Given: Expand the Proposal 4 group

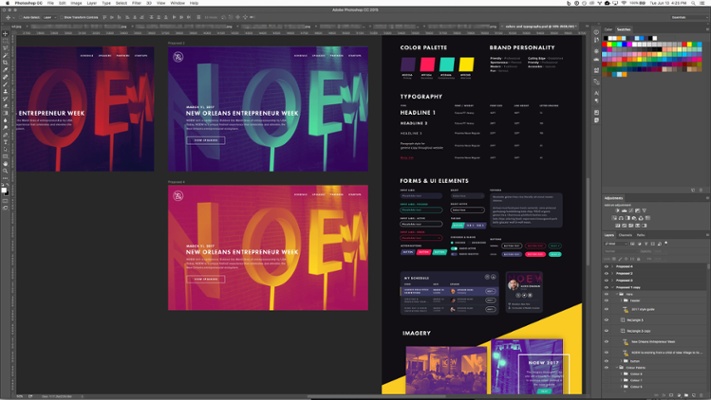Looking at the screenshot, I should tap(613, 267).
